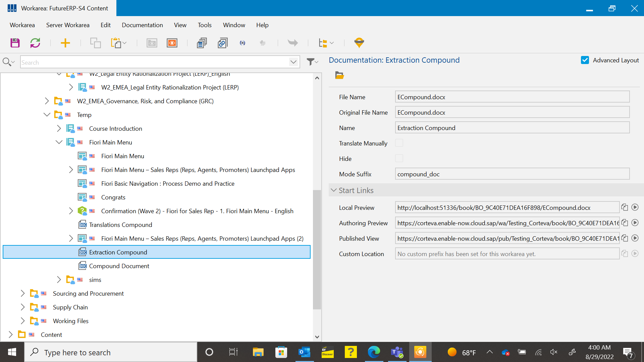Open the Documentation menu
The image size is (644, 362).
(x=142, y=25)
